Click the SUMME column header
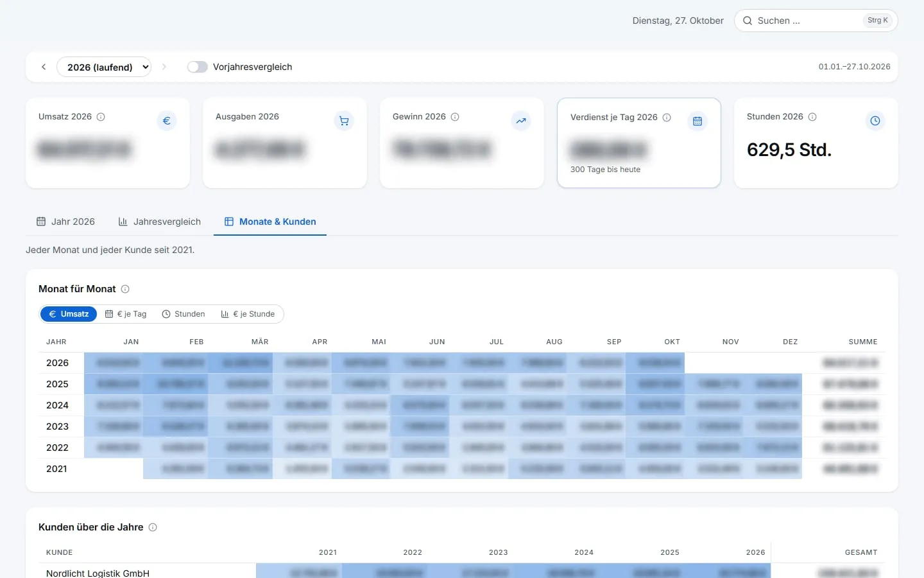The height and width of the screenshot is (578, 924). point(863,342)
